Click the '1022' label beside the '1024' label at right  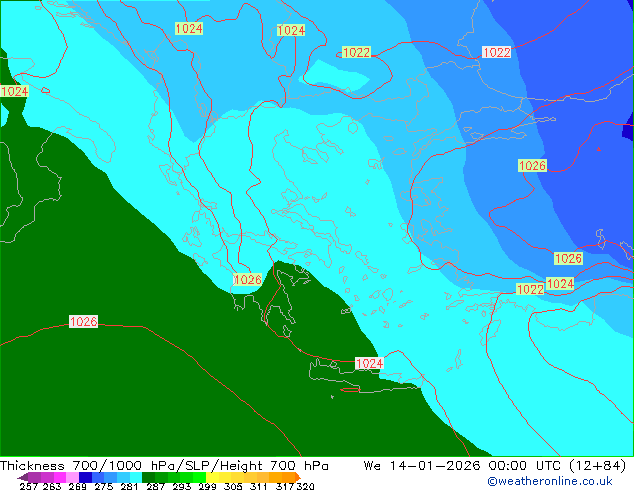pyautogui.click(x=530, y=289)
